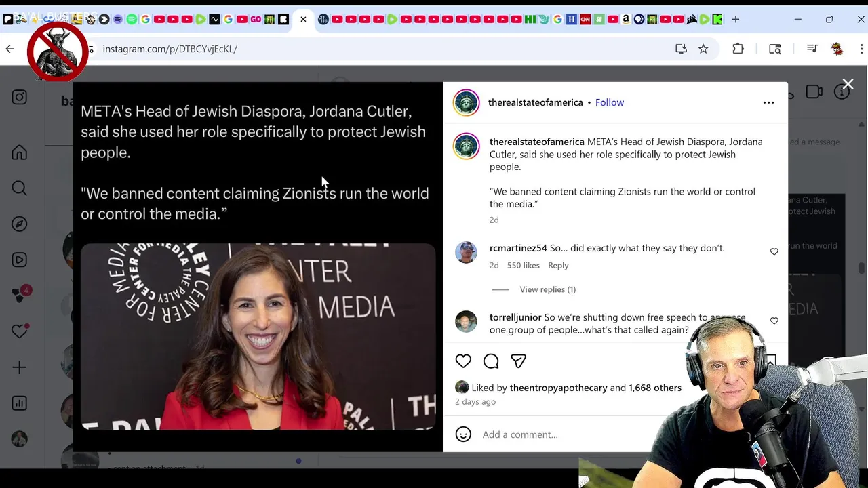The image size is (868, 488).
Task: Switch to the PBS tab
Action: click(x=639, y=19)
